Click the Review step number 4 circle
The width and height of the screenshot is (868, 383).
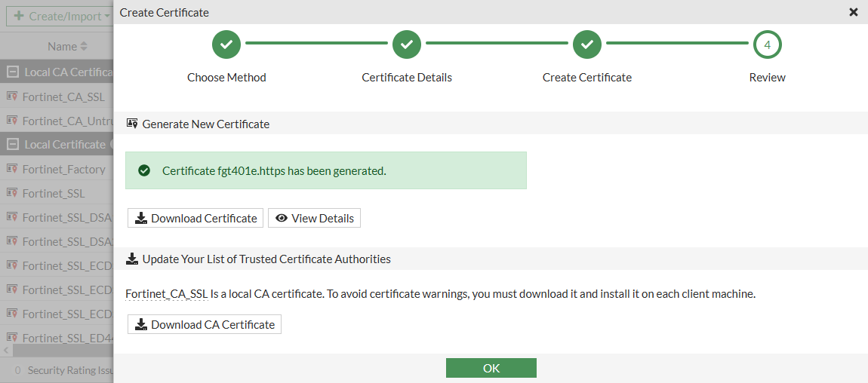(x=767, y=45)
